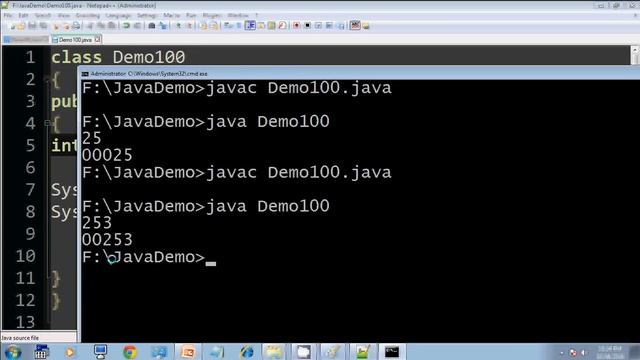Click the system tray volume icon
Image resolution: width=640 pixels, height=360 pixels.
[x=584, y=352]
